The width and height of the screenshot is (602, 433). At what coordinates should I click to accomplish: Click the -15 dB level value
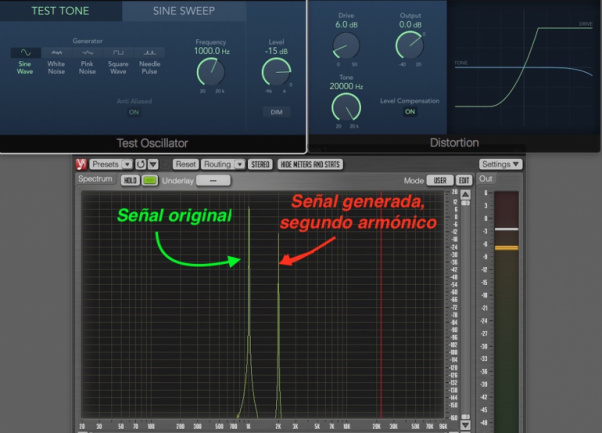click(276, 51)
